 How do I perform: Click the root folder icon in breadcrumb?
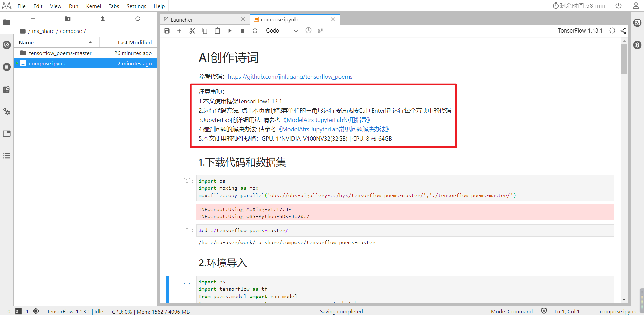coord(23,31)
